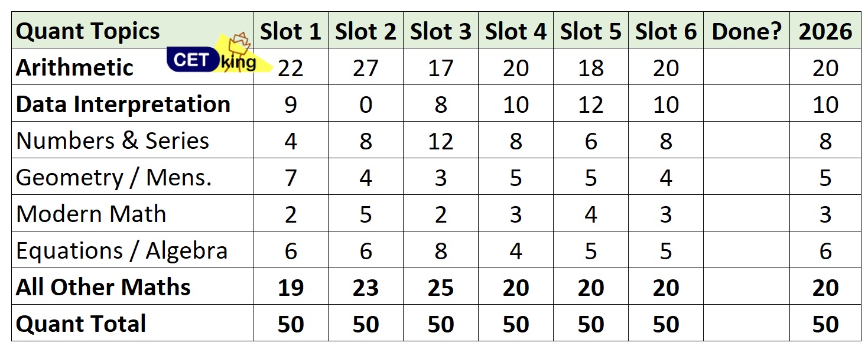Select Arithmetic's Slot 2 value 27
The height and width of the screenshot is (349, 868).
(x=365, y=68)
